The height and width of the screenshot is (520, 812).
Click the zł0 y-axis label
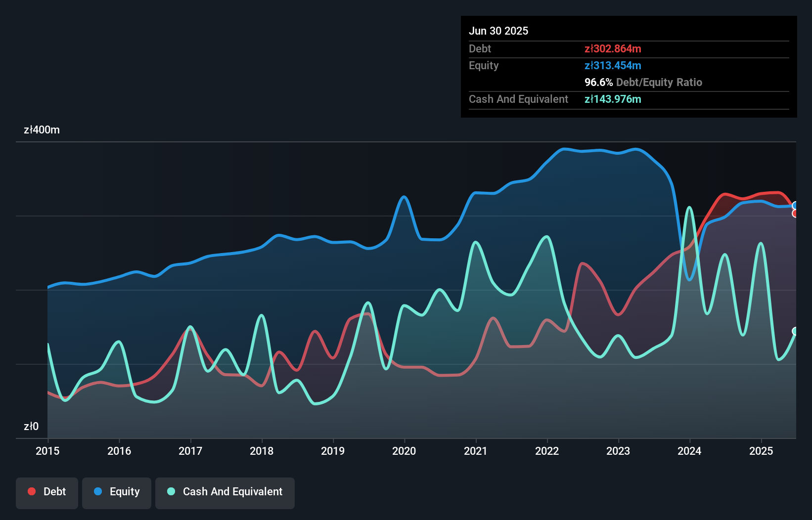click(31, 426)
